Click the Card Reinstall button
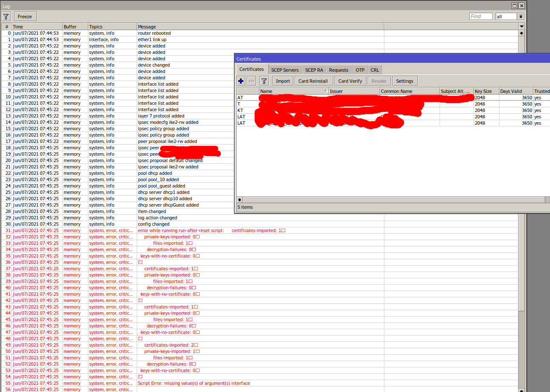Viewport: 550px width, 392px height. coord(313,81)
